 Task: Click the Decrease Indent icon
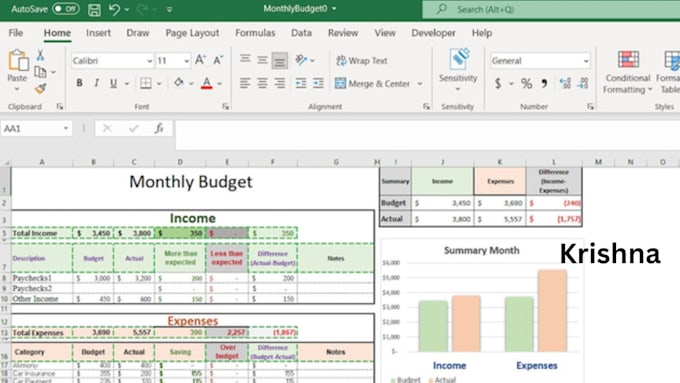tap(301, 83)
